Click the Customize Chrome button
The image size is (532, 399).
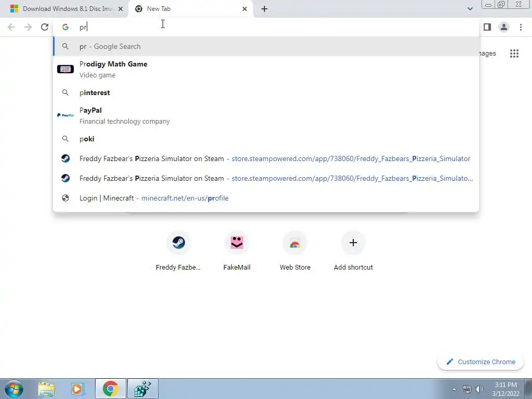pos(481,362)
